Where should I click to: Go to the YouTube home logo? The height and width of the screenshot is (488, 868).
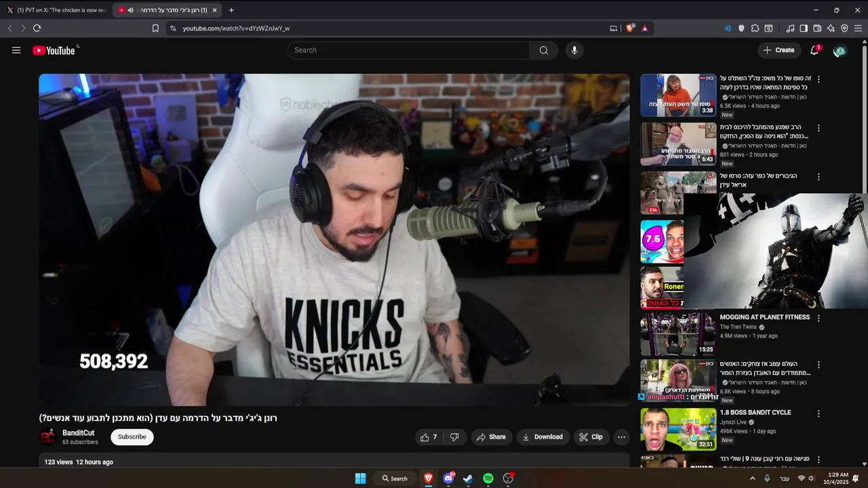pyautogui.click(x=54, y=50)
